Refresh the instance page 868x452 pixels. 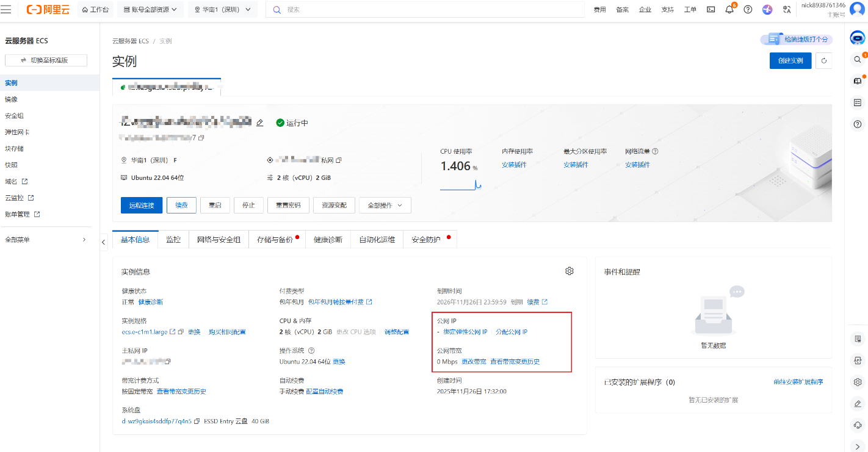click(x=824, y=60)
